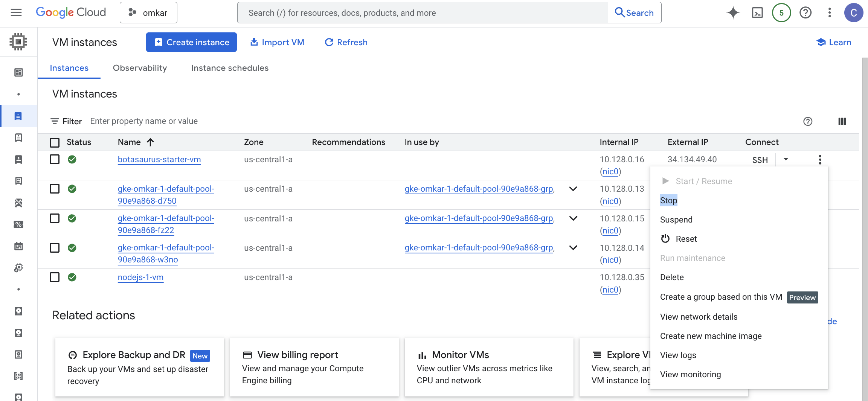Expand SSH connection options for botasaurus-starter-vm
Viewport: 868px width, 401px height.
coord(786,160)
